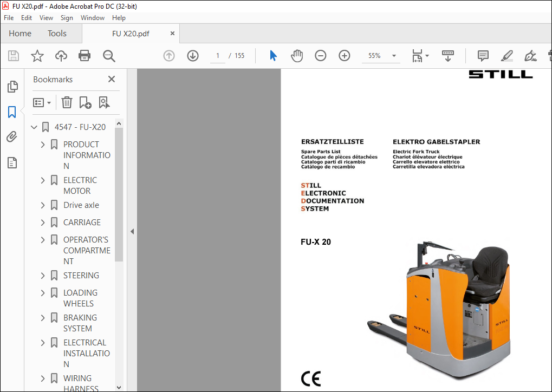Image resolution: width=552 pixels, height=392 pixels.
Task: Collapse the navigation pane with arrow
Action: tap(132, 232)
